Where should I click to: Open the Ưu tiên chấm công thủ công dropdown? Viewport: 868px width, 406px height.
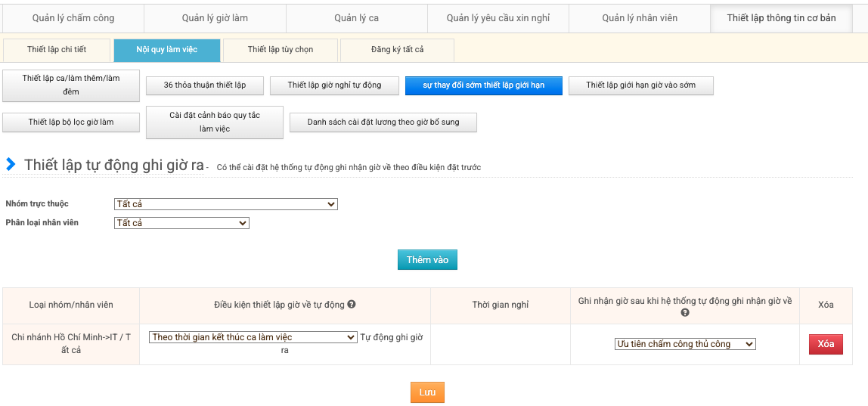tap(684, 344)
